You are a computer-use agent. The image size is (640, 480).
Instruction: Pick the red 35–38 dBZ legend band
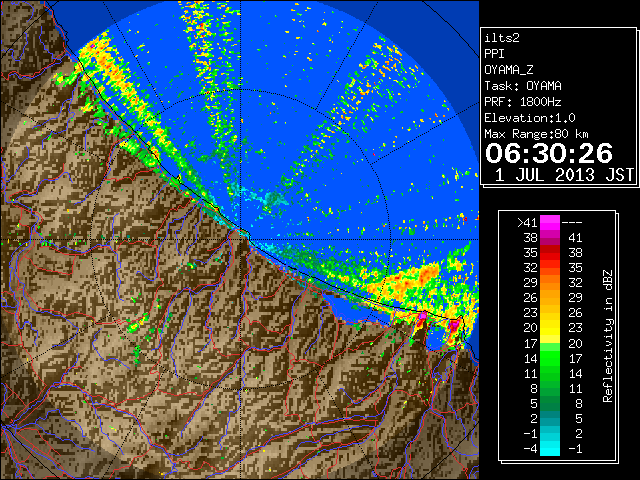click(x=550, y=253)
